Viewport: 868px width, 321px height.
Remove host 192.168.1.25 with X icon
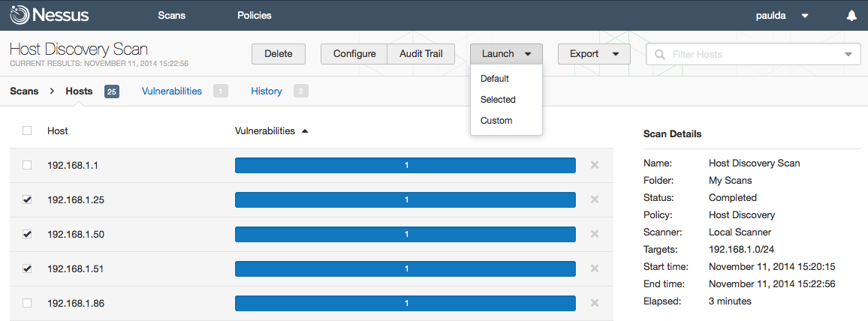(595, 199)
